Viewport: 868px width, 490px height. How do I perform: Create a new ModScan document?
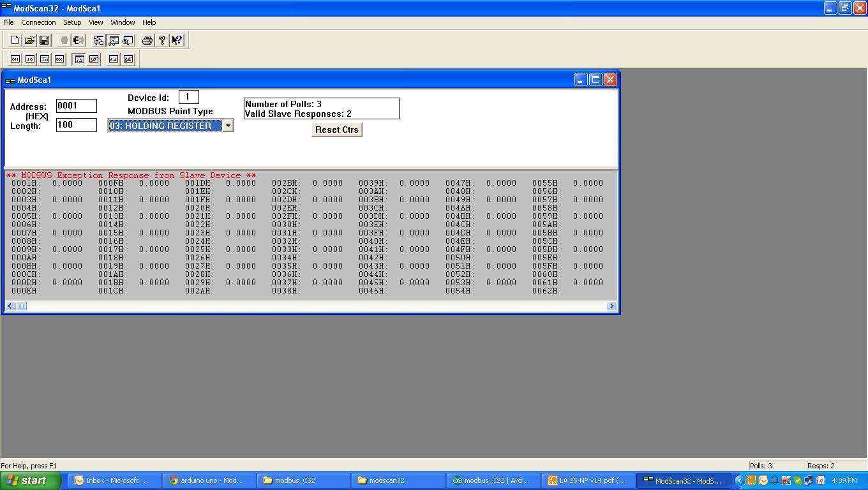pos(15,40)
